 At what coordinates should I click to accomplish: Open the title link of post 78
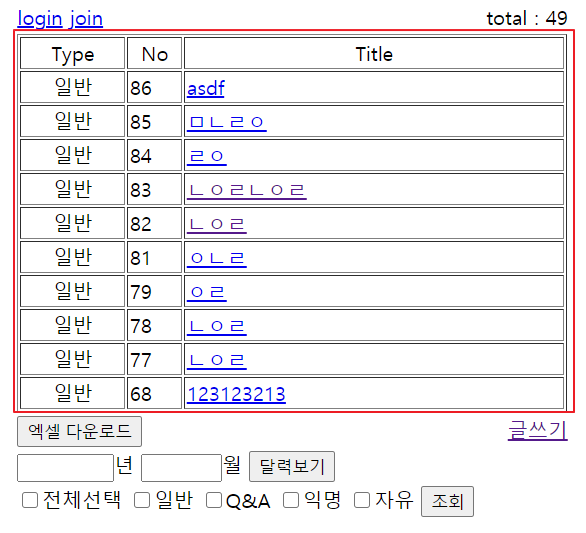click(217, 326)
